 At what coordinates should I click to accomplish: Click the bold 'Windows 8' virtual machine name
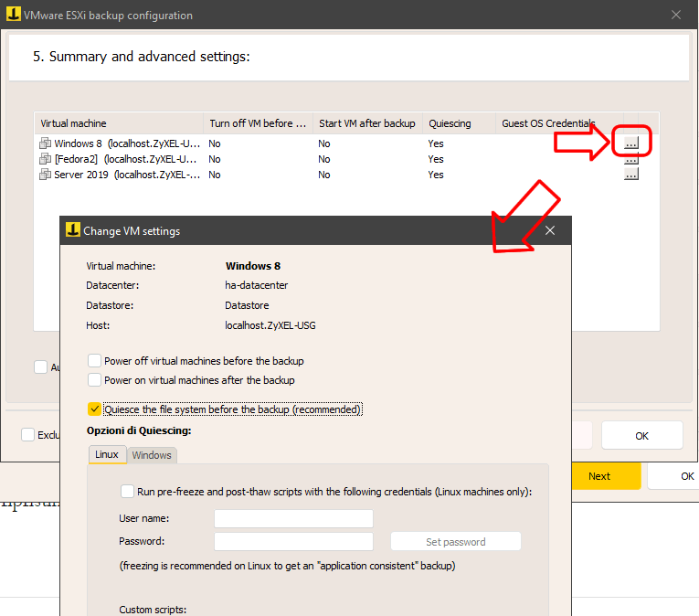[253, 266]
